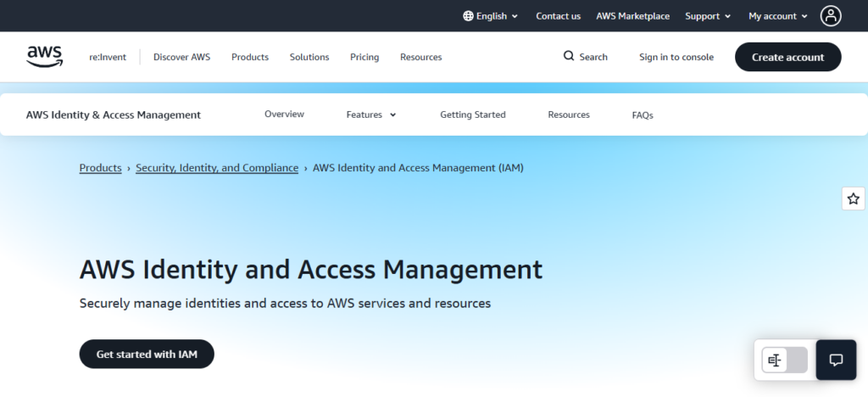The height and width of the screenshot is (397, 868).
Task: Switch to the Getting Started tab
Action: pyautogui.click(x=473, y=115)
